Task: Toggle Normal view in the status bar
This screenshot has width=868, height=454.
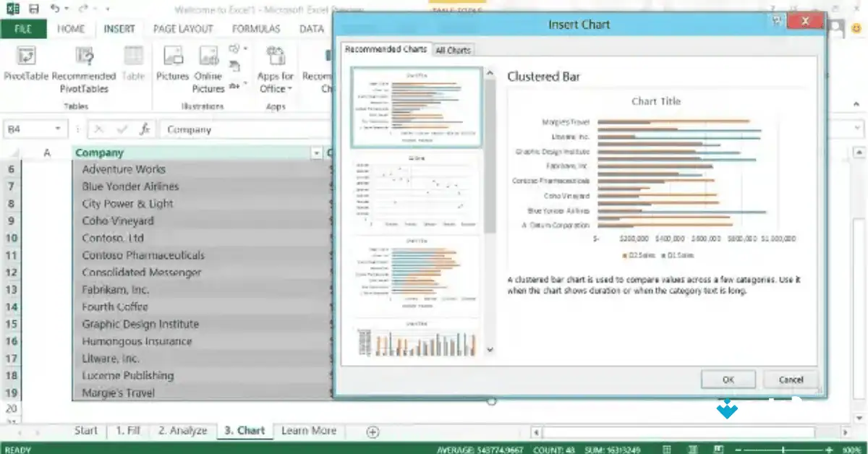Action: (x=667, y=449)
